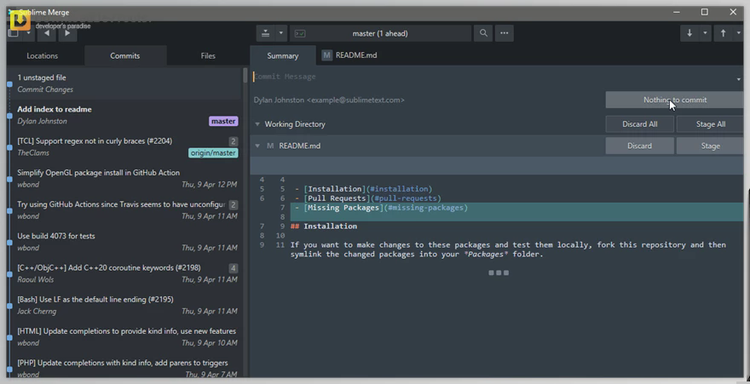
Task: Select the TCL Support regex commit
Action: (124, 147)
